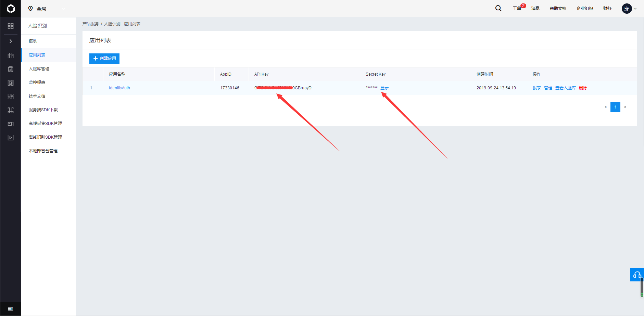Open the product grid icon in left rail
Image resolution: width=644 pixels, height=317 pixels.
11,26
